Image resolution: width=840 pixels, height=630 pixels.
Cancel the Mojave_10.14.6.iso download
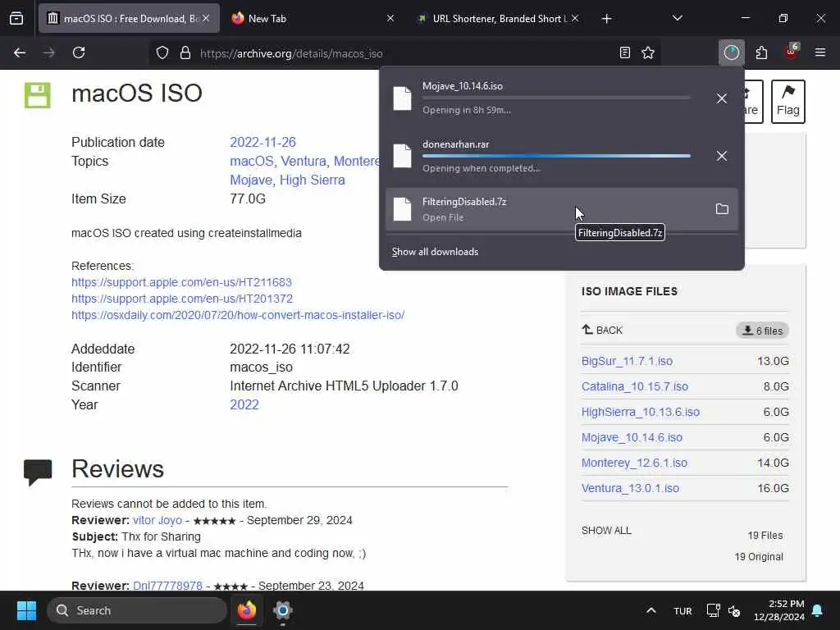(x=722, y=98)
